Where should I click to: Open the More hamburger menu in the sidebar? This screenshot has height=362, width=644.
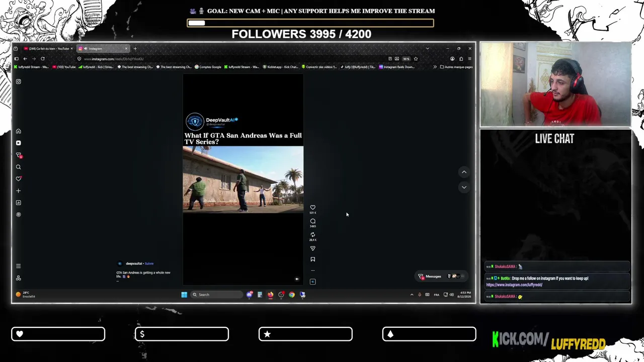point(18,266)
